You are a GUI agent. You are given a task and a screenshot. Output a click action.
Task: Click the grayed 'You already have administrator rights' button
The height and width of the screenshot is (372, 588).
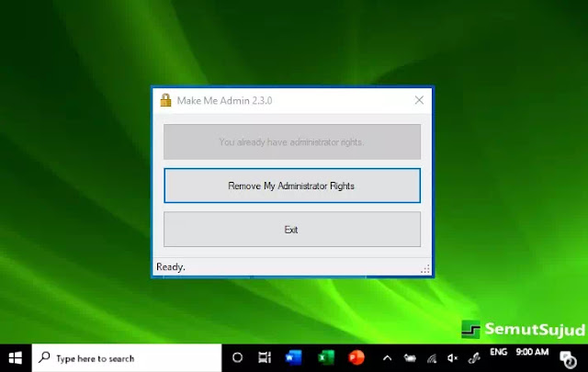point(292,141)
